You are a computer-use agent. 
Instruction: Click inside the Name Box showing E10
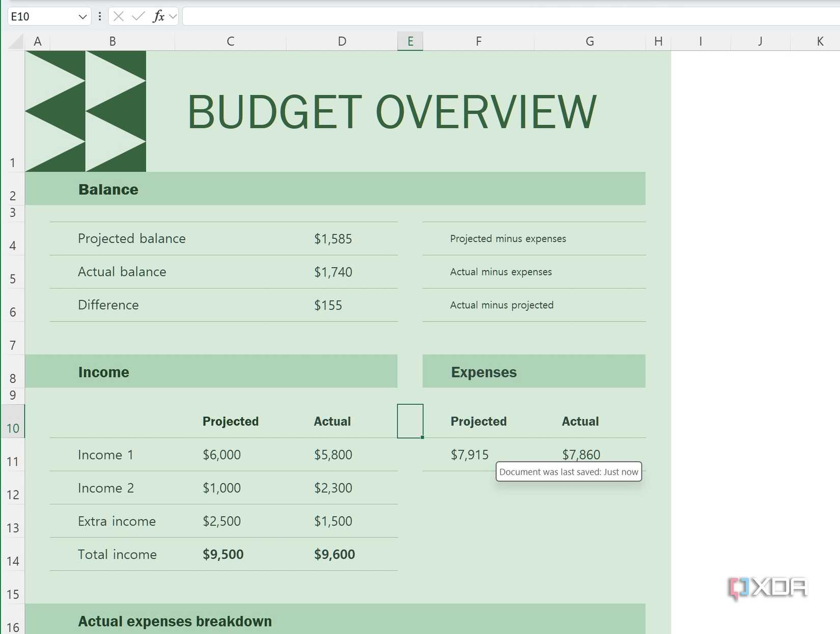(41, 17)
